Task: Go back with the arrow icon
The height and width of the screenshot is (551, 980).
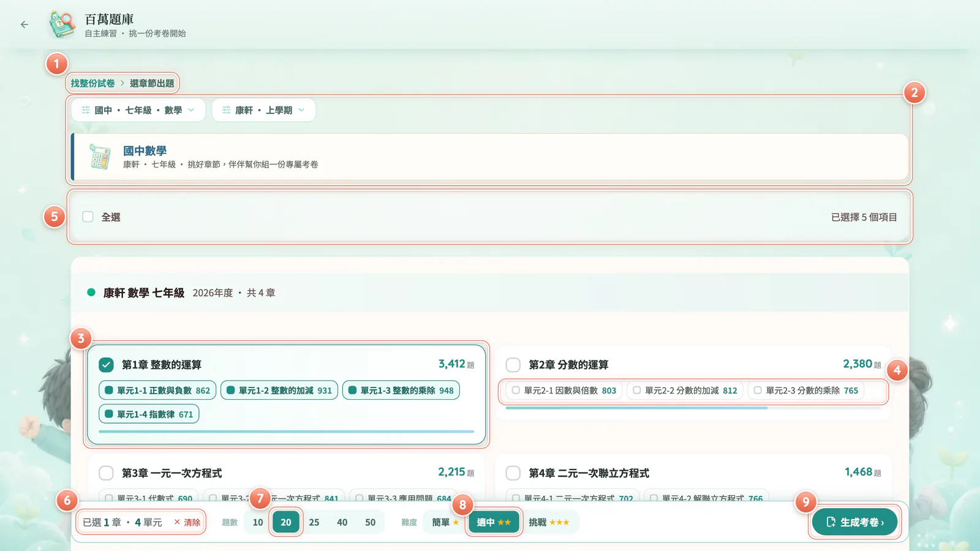Action: (x=24, y=24)
